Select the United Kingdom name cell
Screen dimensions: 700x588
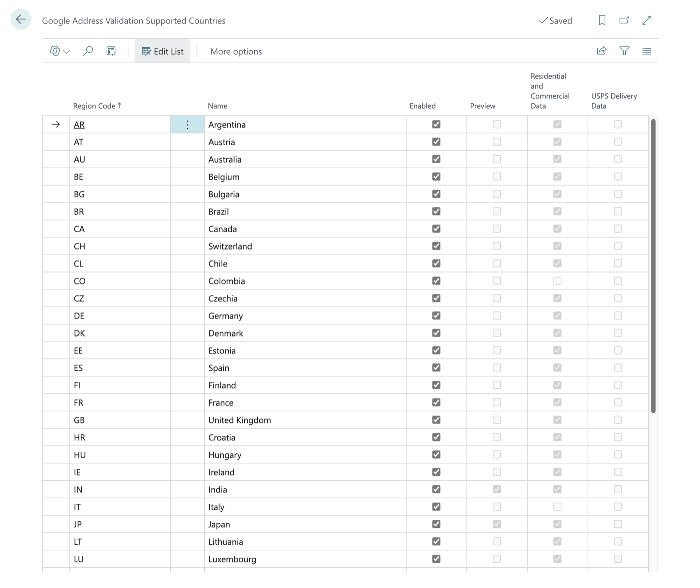pyautogui.click(x=305, y=420)
